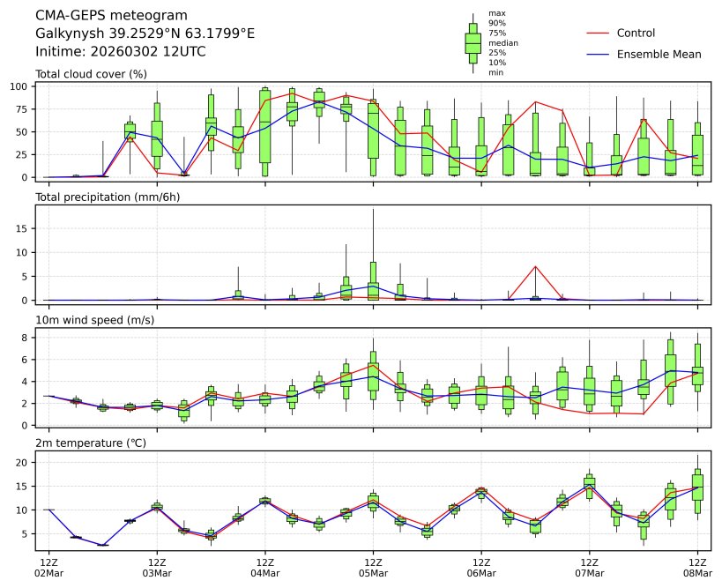
Task: Click the box plot legend symbol
Action: (x=473, y=43)
